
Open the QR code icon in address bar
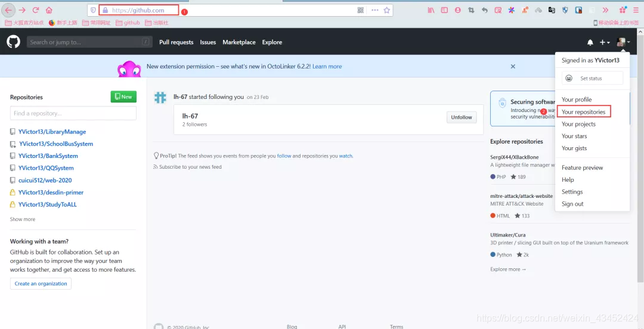[x=361, y=10]
